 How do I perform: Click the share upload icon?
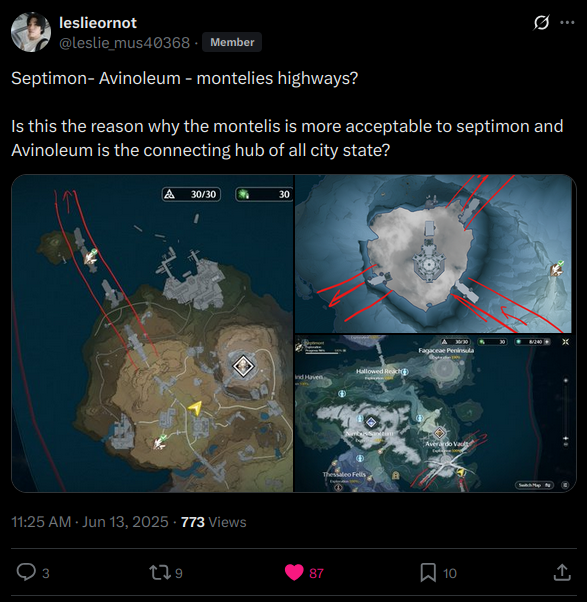coord(562,572)
